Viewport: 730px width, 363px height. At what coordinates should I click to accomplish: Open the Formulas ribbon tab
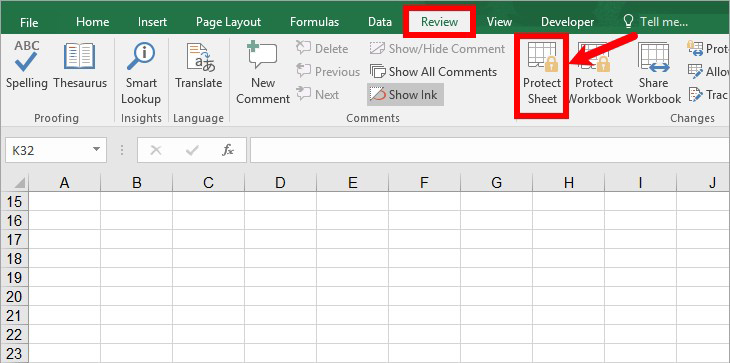coord(314,22)
